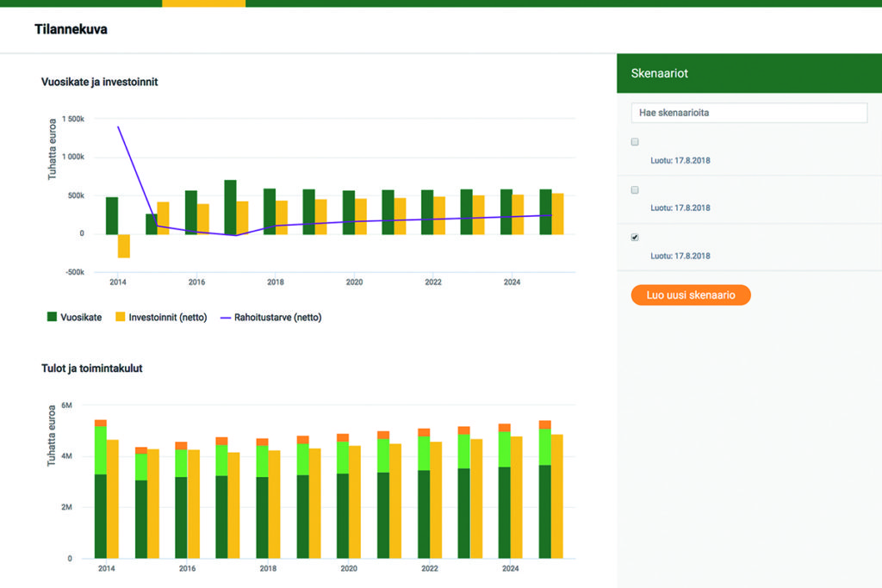
Task: Click the 2024 label on the lower chart axis
Action: [x=510, y=568]
